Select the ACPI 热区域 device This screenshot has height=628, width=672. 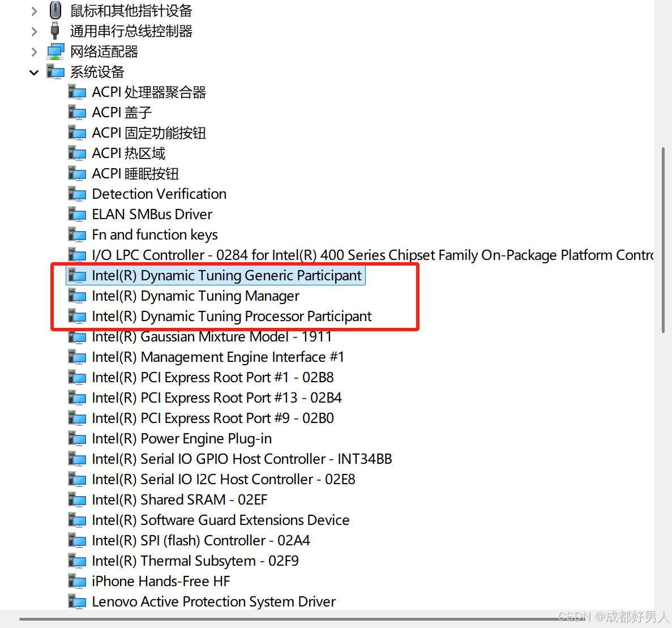129,153
